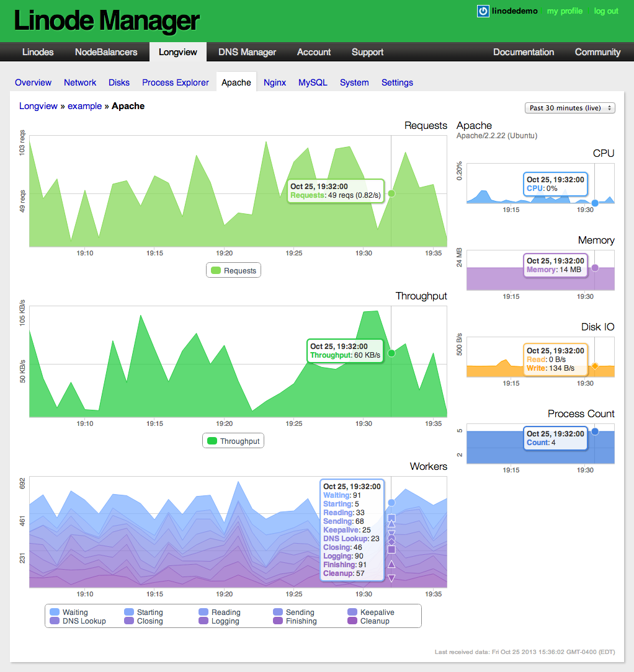Toggle the Requests legend swatch
The width and height of the screenshot is (634, 672).
216,271
